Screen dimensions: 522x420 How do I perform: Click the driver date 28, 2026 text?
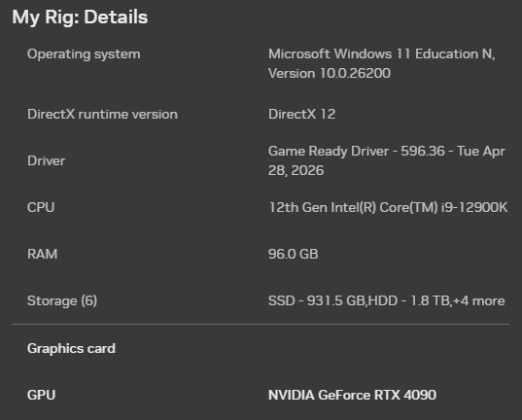tap(296, 170)
